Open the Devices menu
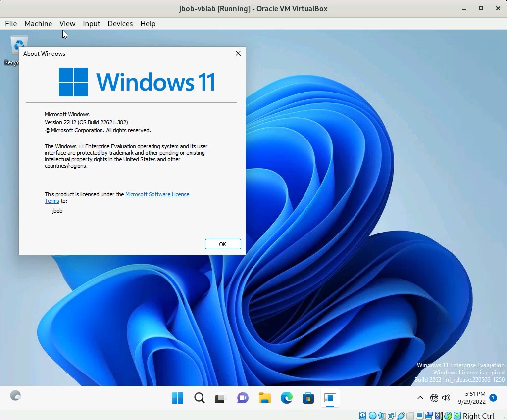 click(120, 23)
